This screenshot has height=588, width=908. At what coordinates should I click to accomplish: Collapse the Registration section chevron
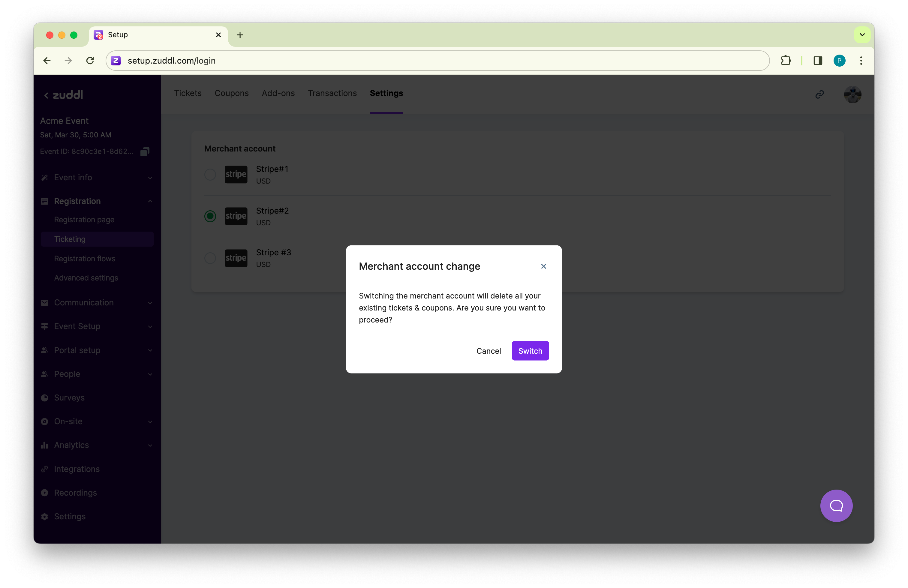pos(150,201)
